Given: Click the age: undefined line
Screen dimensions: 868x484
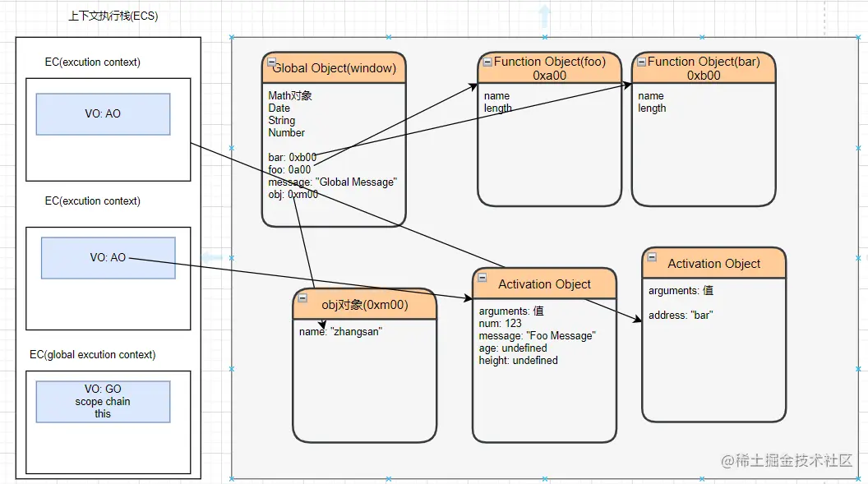Looking at the screenshot, I should 513,348.
